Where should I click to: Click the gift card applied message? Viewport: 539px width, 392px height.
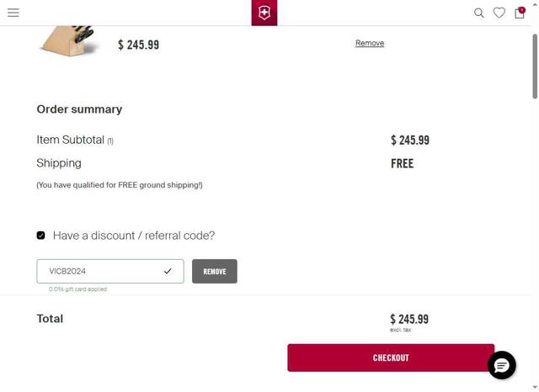pos(77,289)
